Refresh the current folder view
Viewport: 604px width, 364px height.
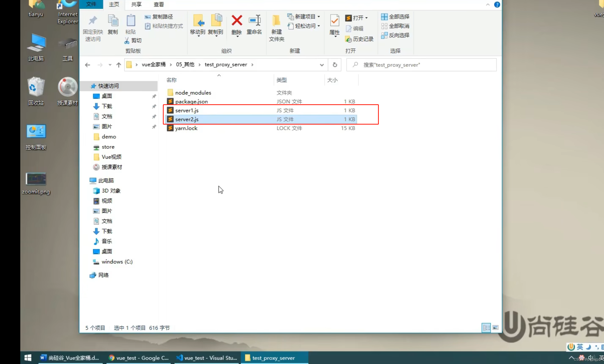tap(335, 65)
